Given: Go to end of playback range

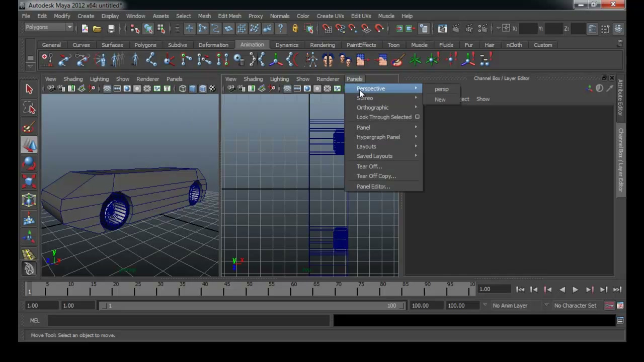Looking at the screenshot, I should 617,289.
